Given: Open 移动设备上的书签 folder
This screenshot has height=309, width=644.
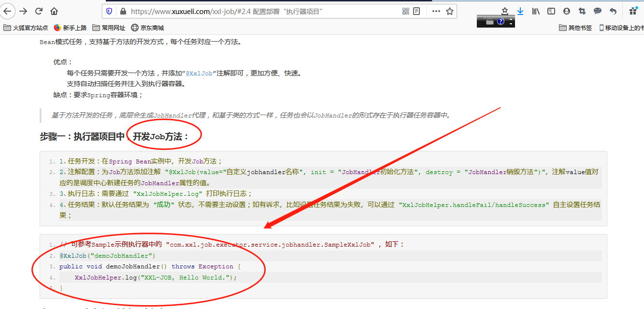Looking at the screenshot, I should point(621,28).
